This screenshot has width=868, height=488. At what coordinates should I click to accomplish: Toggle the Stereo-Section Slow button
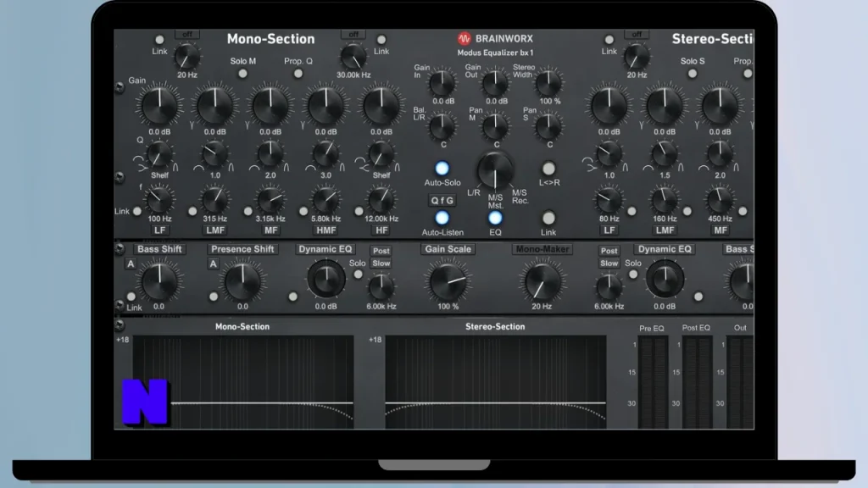[x=609, y=263]
